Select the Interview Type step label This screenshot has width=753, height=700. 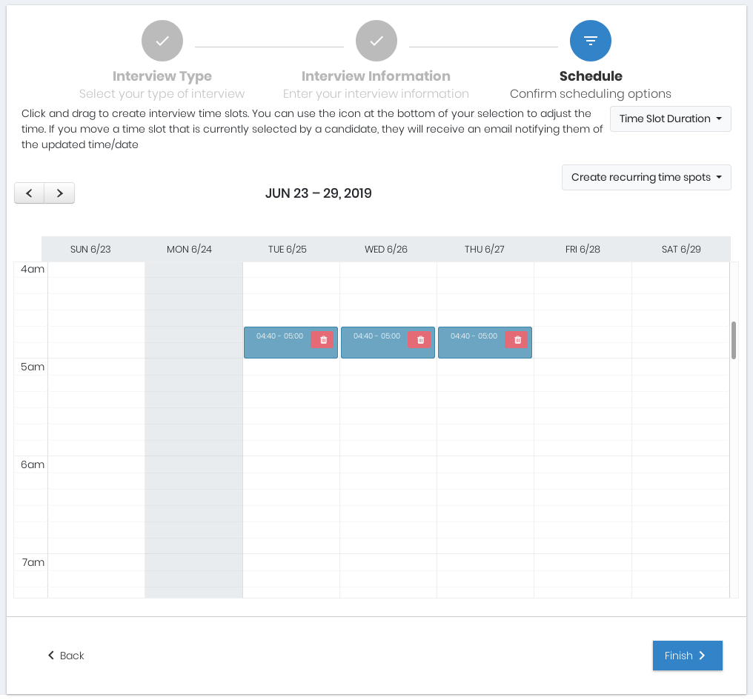[x=162, y=76]
